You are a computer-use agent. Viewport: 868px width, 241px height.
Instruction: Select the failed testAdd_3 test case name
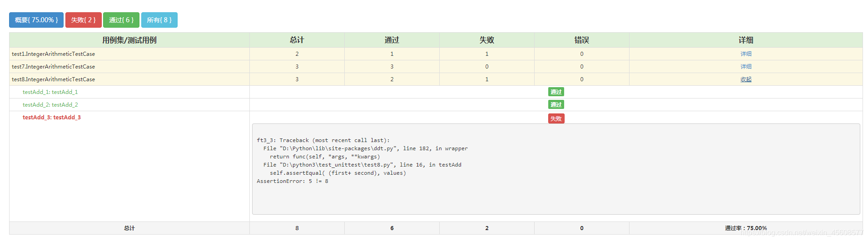[x=51, y=118]
